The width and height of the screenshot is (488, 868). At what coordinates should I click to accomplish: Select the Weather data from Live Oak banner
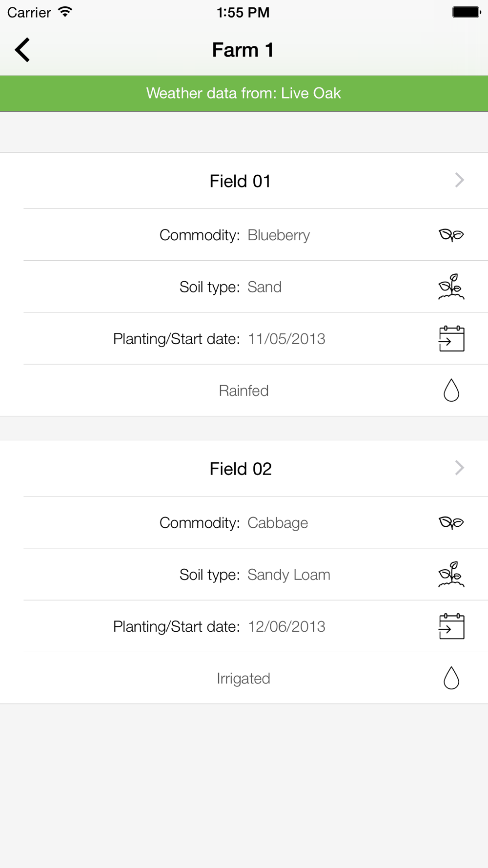pyautogui.click(x=244, y=93)
